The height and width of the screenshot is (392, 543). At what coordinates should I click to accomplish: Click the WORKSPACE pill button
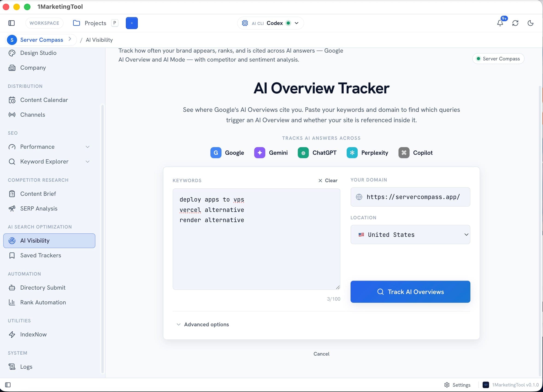tap(44, 23)
